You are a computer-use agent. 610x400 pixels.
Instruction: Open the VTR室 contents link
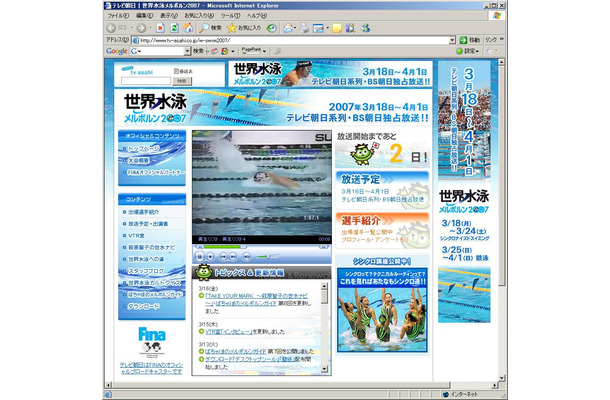pyautogui.click(x=136, y=235)
